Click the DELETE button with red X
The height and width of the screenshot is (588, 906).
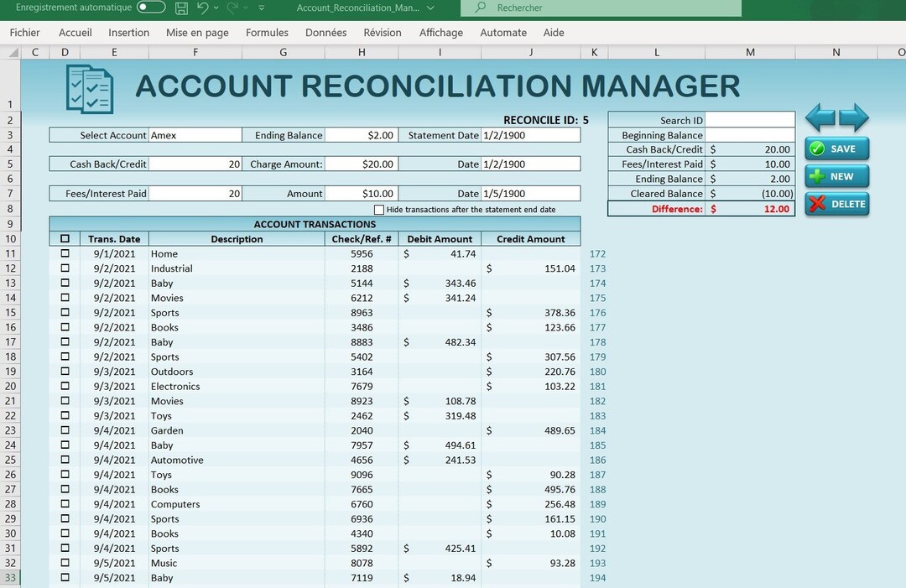coord(836,205)
